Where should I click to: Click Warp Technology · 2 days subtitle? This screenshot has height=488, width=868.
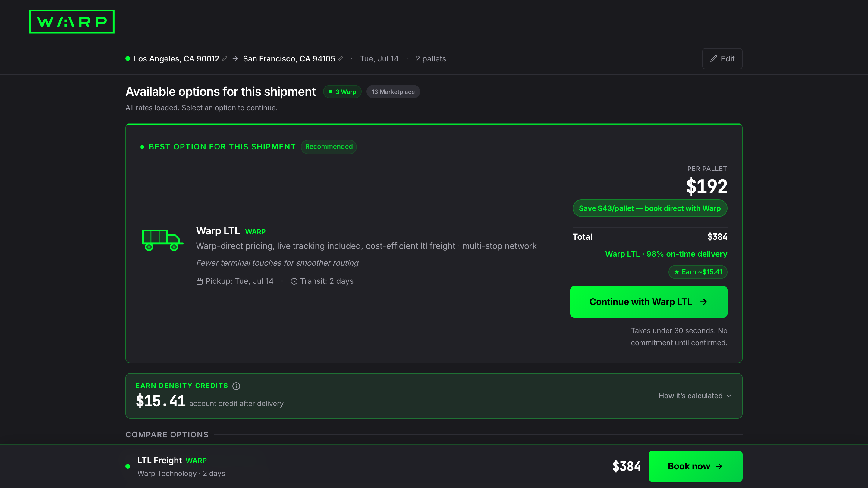coord(181,474)
